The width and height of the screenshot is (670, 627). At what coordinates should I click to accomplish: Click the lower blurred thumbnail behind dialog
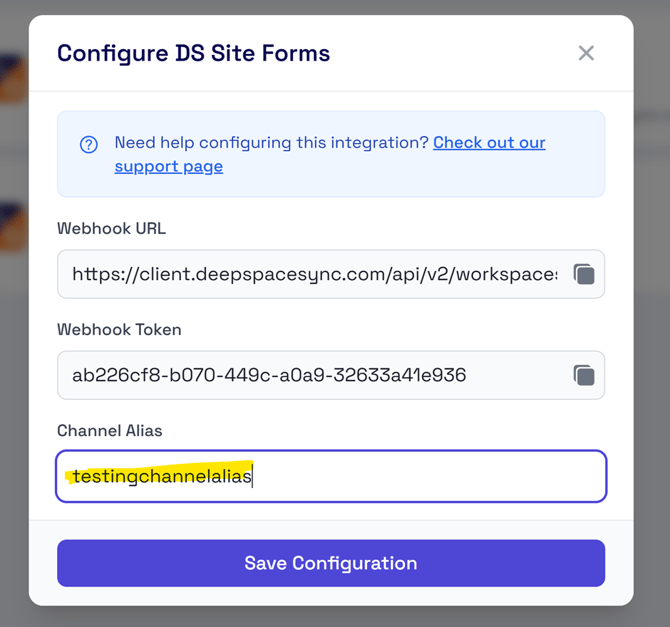point(13,227)
